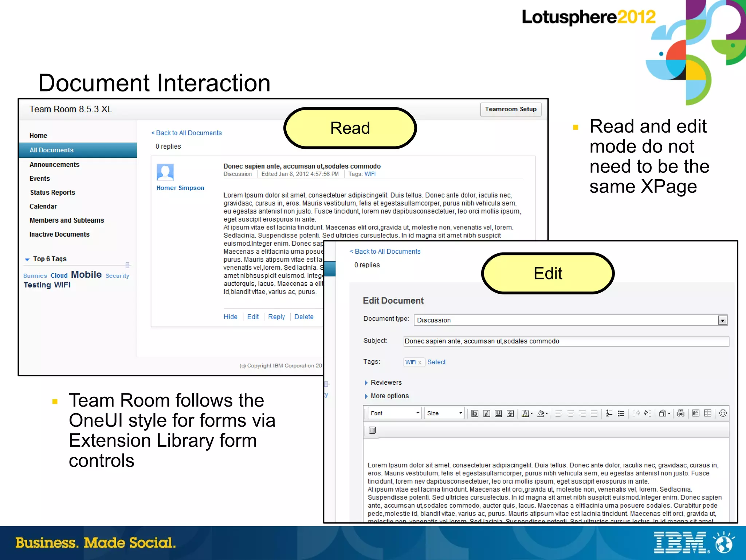
Task: Open Inactive Documents
Action: 59,234
